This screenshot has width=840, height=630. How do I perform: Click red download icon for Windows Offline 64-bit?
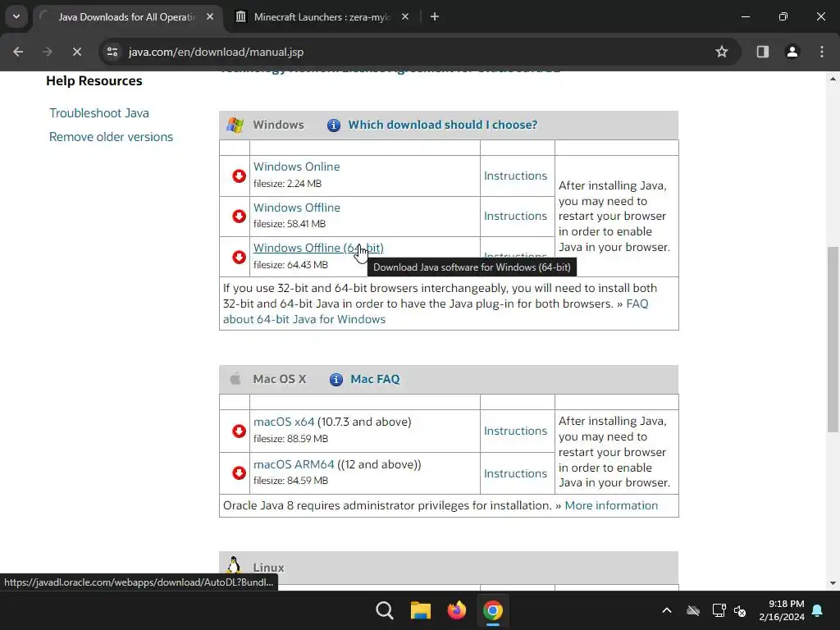[239, 257]
